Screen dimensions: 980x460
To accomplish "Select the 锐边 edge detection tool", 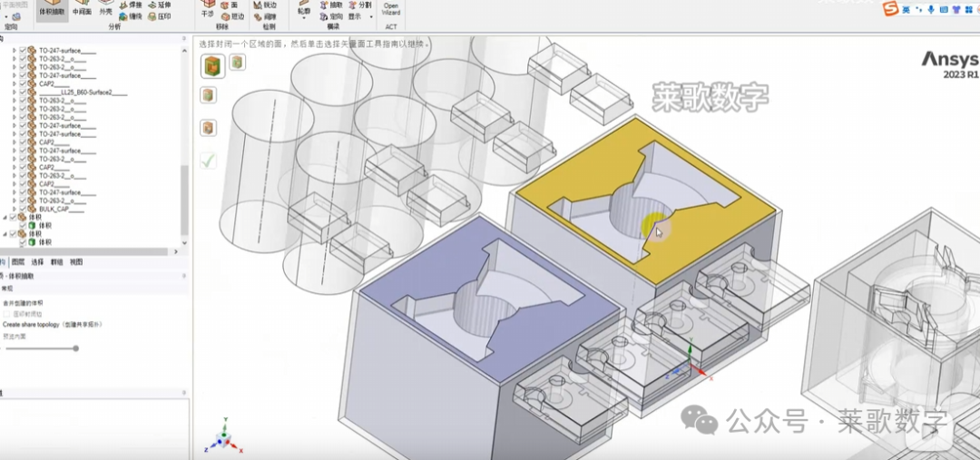I will pos(265,5).
